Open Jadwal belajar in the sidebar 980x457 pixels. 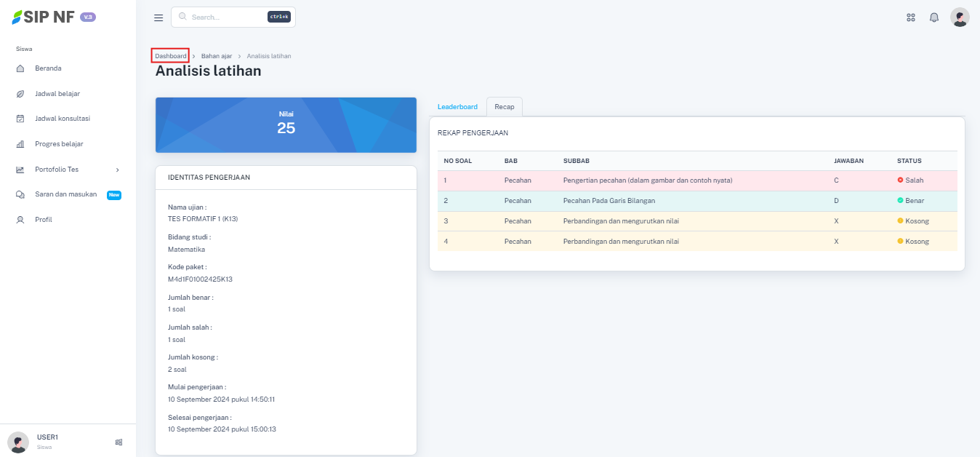57,94
